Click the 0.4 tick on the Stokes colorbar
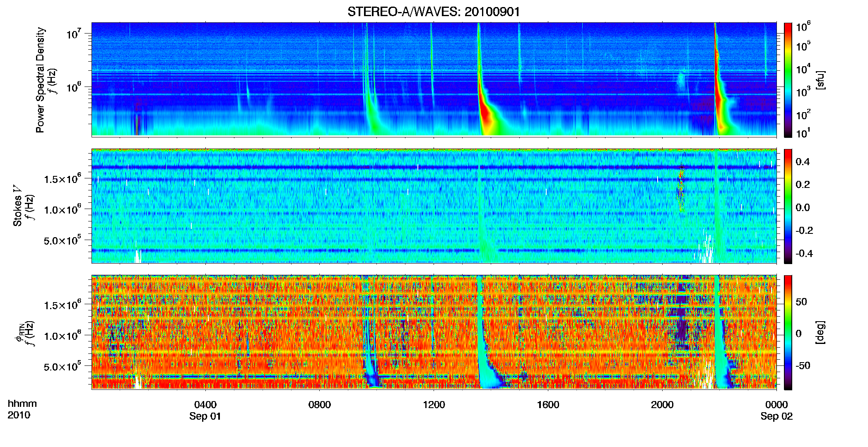Screen dimensions: 868x447 coord(803,162)
